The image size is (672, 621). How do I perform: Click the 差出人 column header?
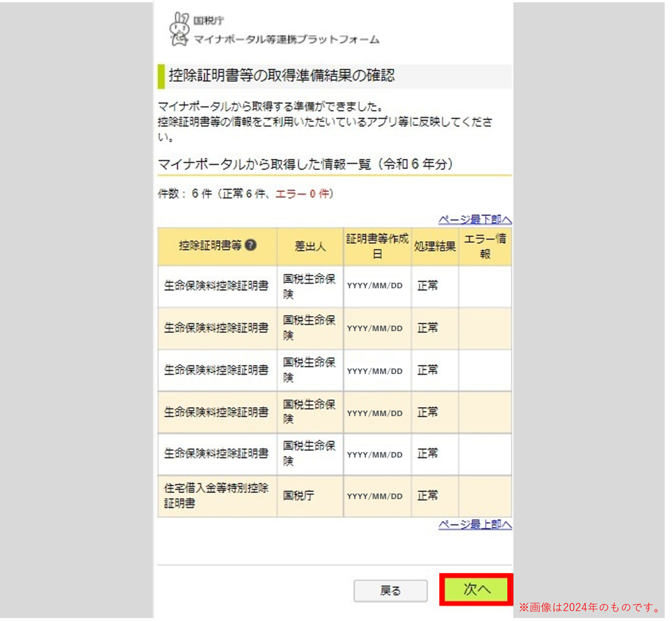[310, 246]
